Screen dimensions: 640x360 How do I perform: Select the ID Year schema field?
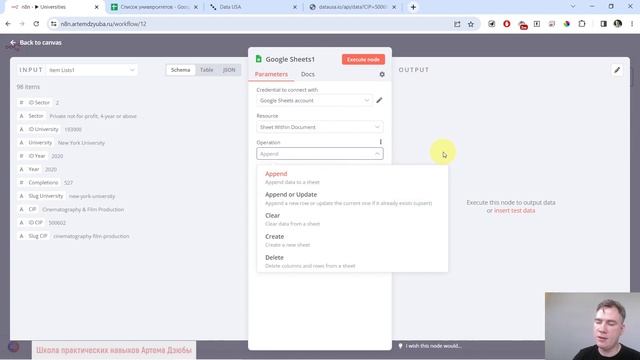(33, 156)
